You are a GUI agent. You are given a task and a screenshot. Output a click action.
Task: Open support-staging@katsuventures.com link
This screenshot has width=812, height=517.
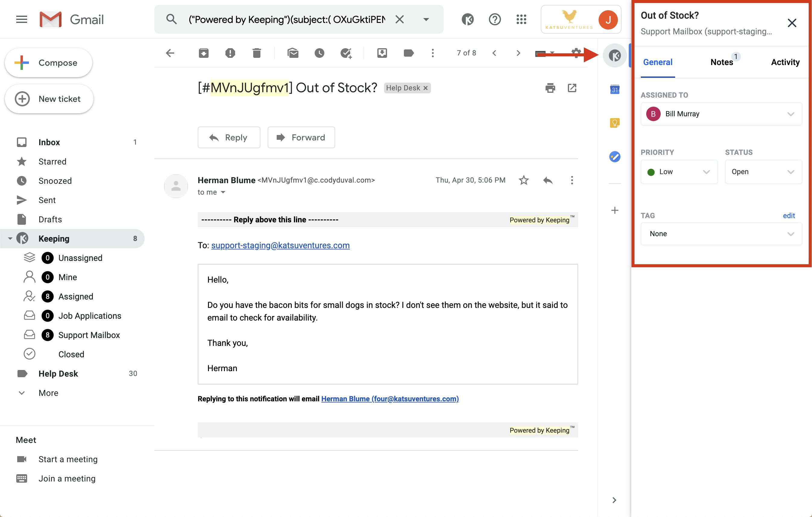click(280, 245)
